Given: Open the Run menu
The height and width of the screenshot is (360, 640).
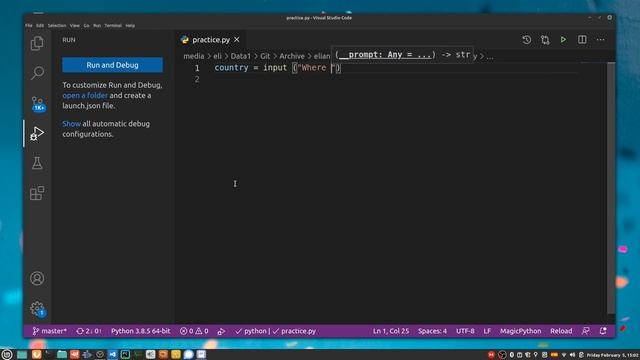Looking at the screenshot, I should point(97,25).
